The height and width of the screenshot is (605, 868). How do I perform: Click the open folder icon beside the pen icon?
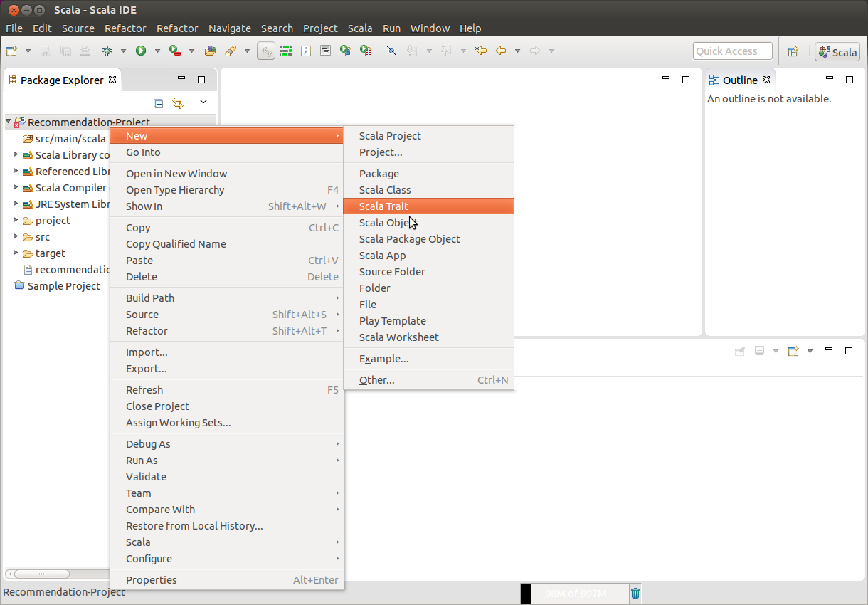tap(211, 51)
